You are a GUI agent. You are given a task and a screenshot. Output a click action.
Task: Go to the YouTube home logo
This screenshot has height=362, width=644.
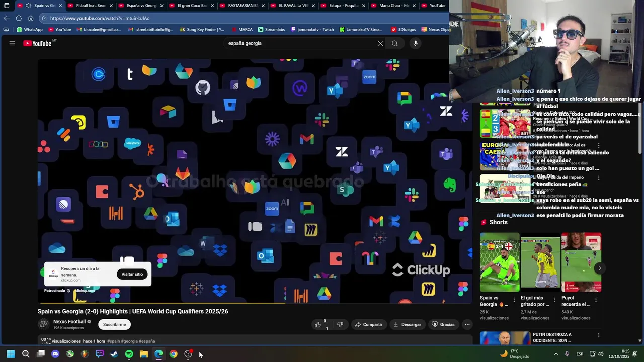point(37,43)
